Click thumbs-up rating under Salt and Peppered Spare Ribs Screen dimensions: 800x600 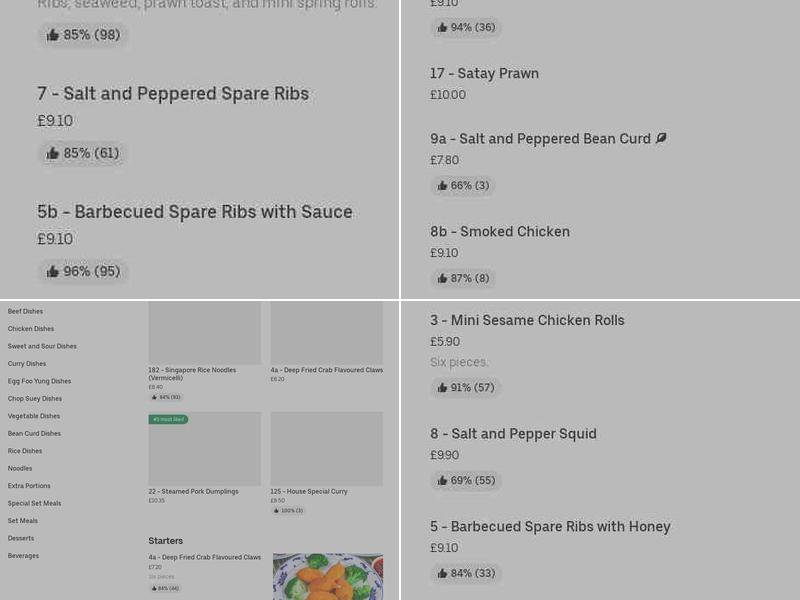tap(82, 153)
